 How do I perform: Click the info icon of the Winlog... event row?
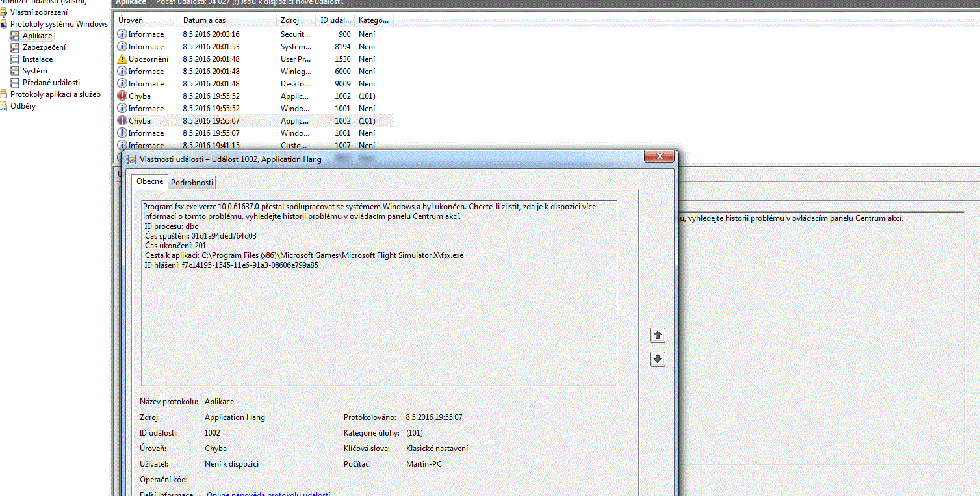tap(122, 72)
